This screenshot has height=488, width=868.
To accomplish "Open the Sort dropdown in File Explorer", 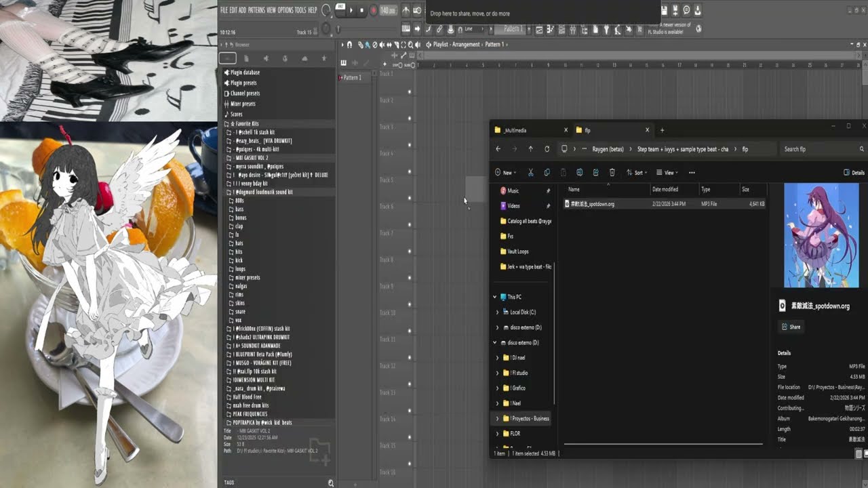I will (x=637, y=173).
